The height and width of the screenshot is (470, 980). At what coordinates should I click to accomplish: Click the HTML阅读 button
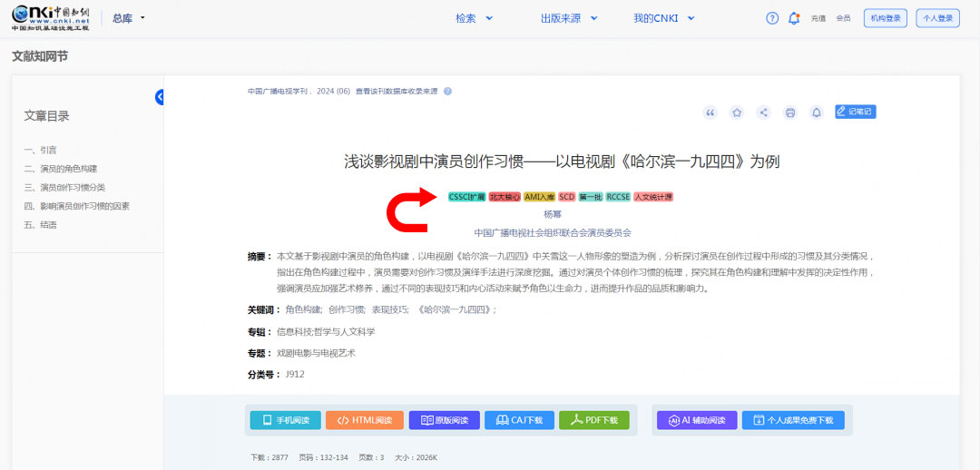point(365,420)
